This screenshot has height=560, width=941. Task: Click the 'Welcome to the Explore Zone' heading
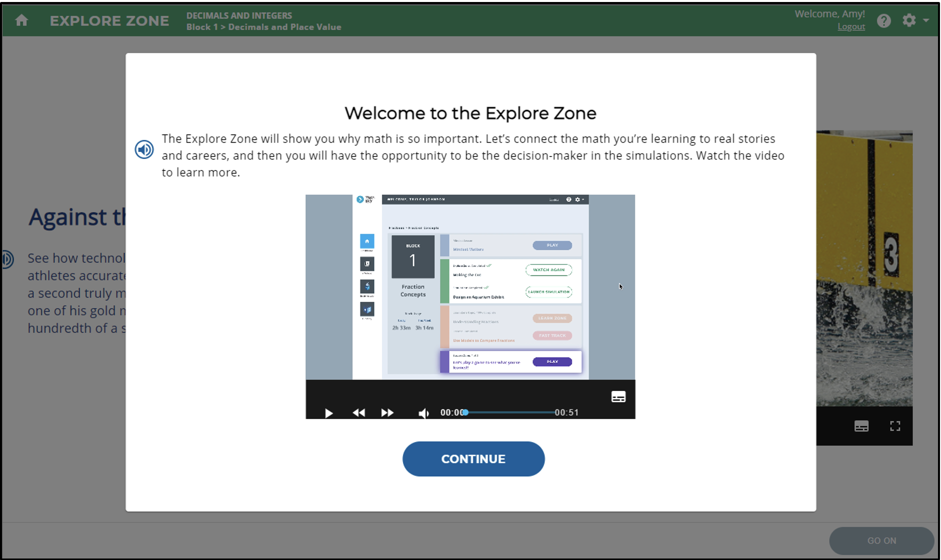[x=470, y=113]
